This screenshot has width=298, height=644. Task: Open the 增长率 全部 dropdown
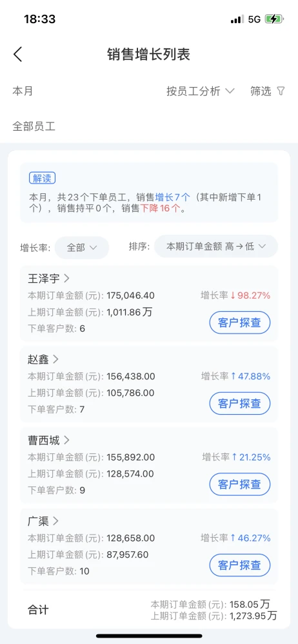[82, 247]
